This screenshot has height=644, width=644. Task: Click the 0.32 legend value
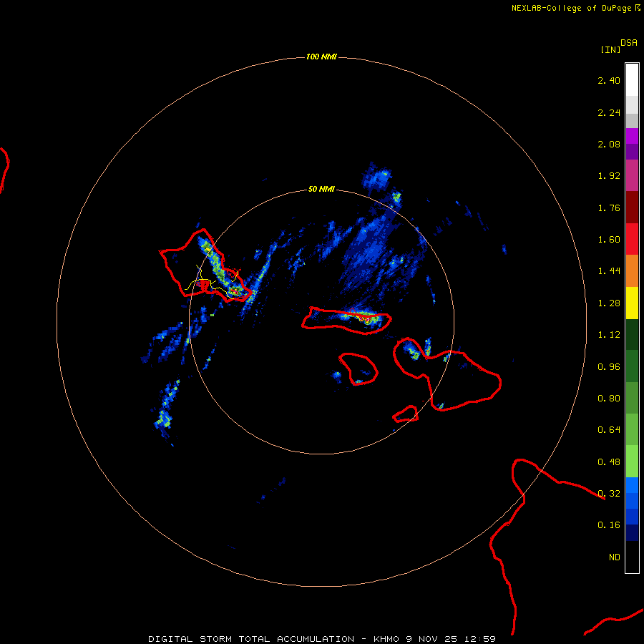click(x=609, y=494)
